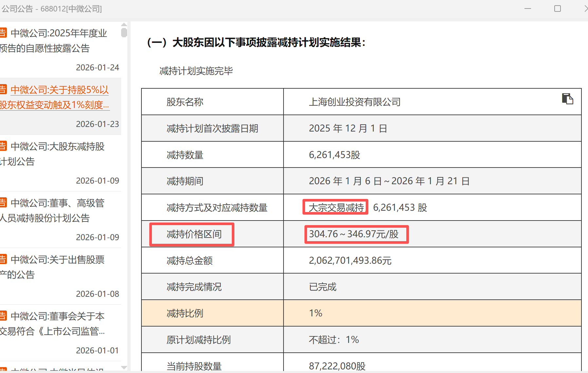
Task: Click the orange icon beside 2025年年度业绩预告 announcement
Action: (x=3, y=33)
